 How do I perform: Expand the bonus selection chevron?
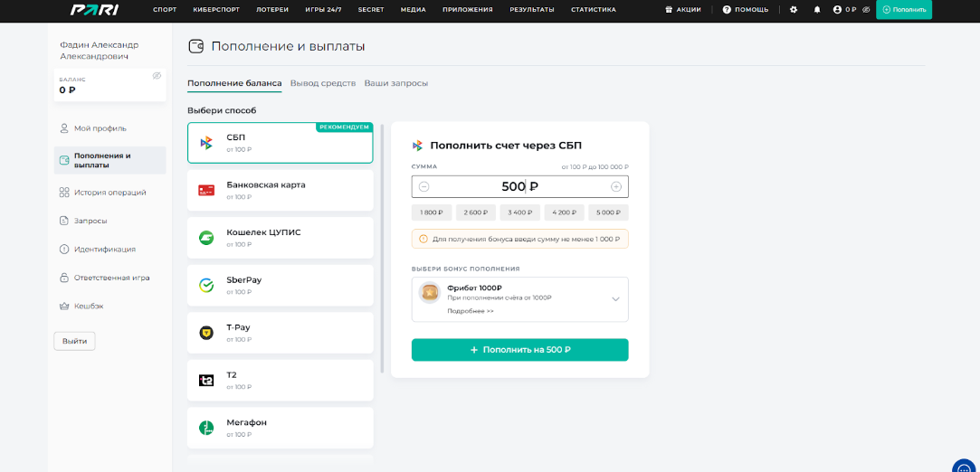615,299
